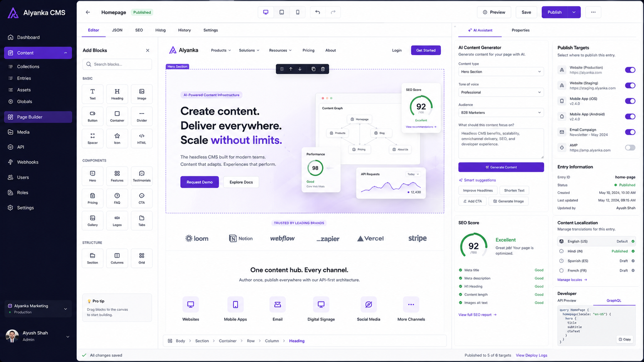Click the Generate Content button
This screenshot has width=644, height=362.
click(x=501, y=167)
